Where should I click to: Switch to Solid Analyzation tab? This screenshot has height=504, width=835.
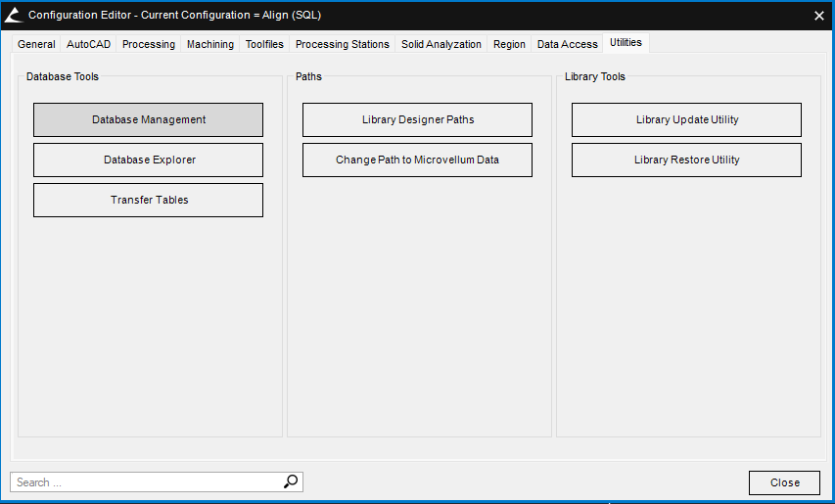pos(441,44)
